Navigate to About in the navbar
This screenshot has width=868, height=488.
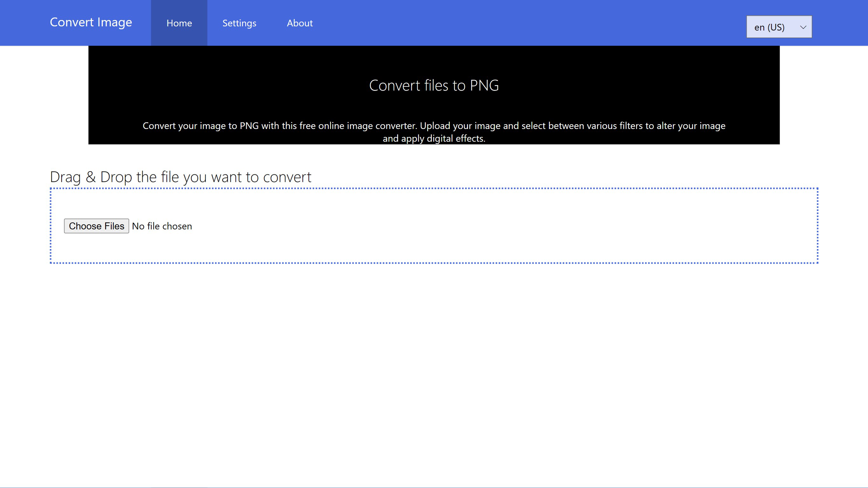point(300,23)
